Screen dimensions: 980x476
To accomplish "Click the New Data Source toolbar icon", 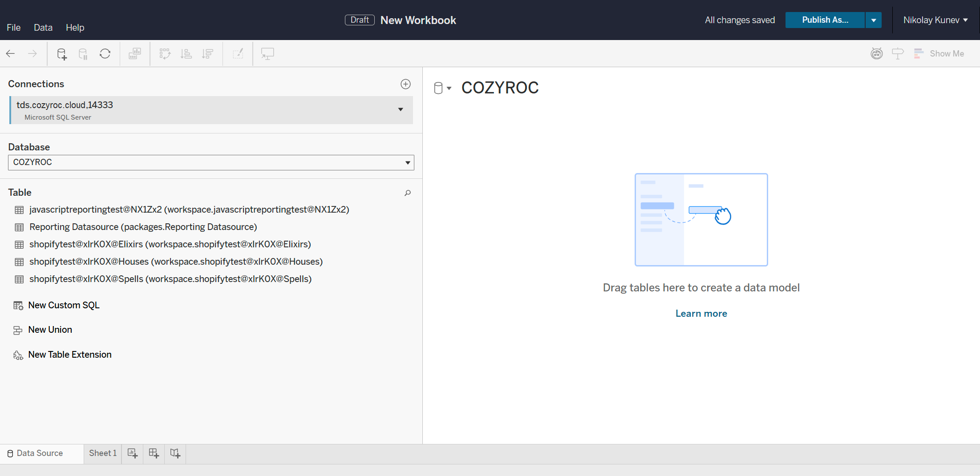I will 61,54.
